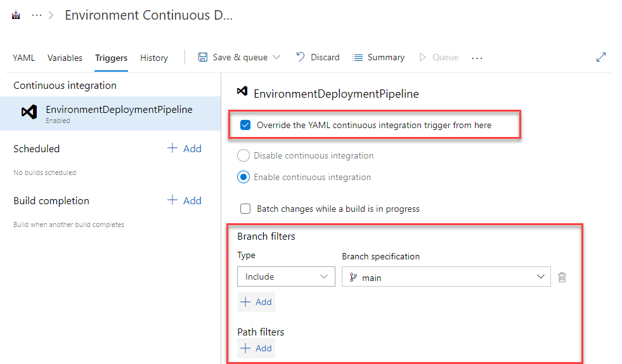Image resolution: width=622 pixels, height=364 pixels.
Task: Open the more actions ellipsis in toolbar
Action: [477, 58]
